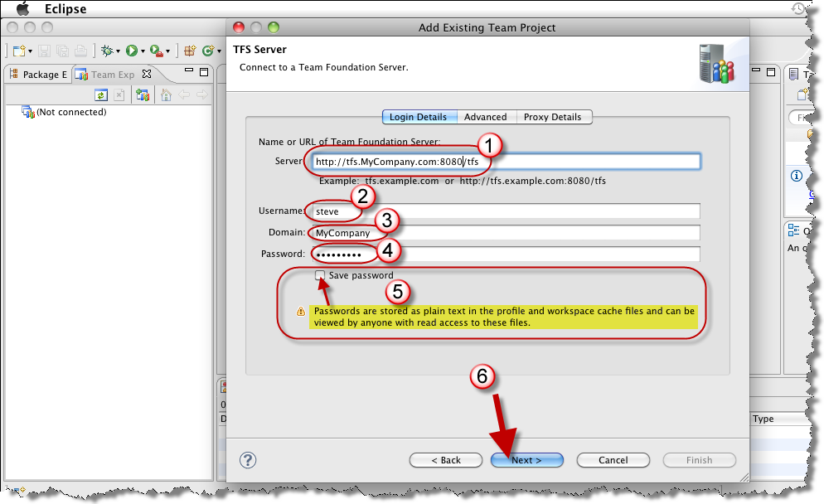Click the Finish button
Image resolution: width=824 pixels, height=504 pixels.
point(700,460)
